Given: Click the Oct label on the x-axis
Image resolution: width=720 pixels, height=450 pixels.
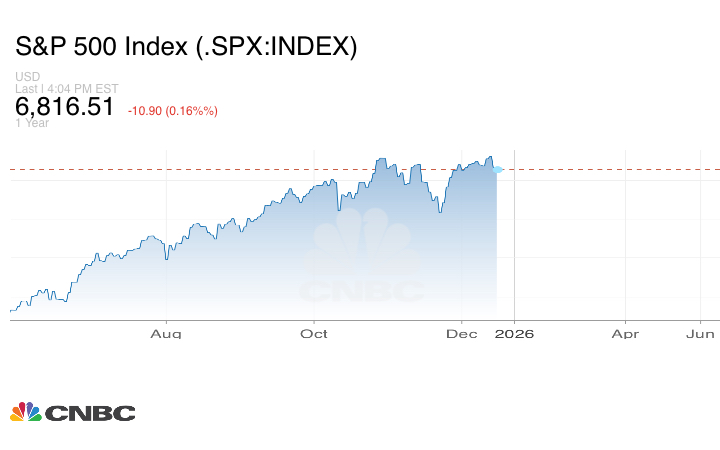Looking at the screenshot, I should (315, 333).
